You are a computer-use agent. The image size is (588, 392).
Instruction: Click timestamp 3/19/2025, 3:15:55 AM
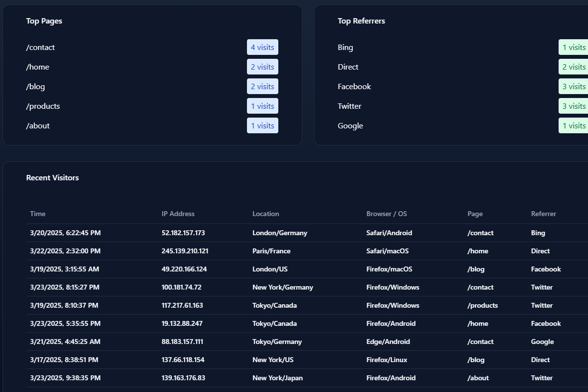point(65,269)
